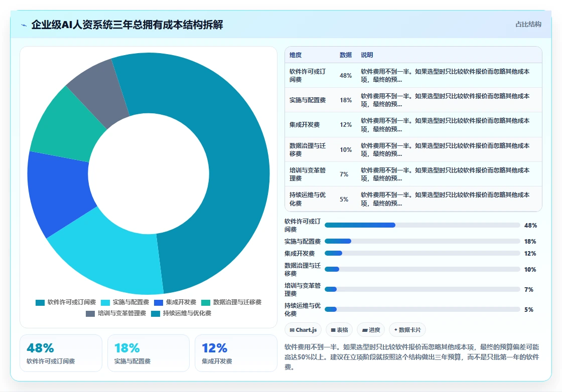Click the 占比结构 label in the header
Viewport: 562px width, 392px height.
pyautogui.click(x=528, y=25)
